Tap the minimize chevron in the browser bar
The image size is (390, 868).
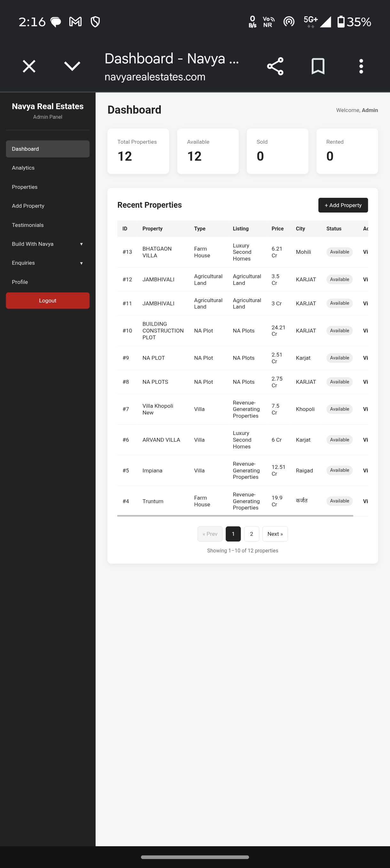click(72, 66)
